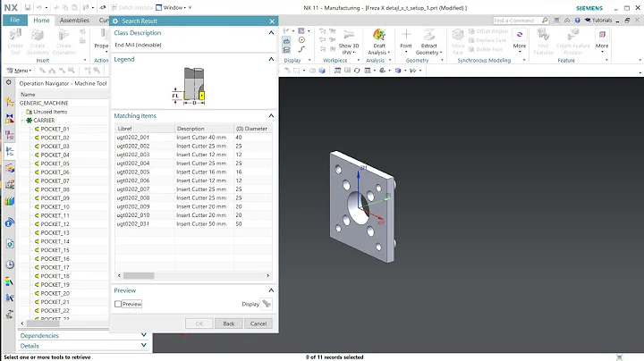Click the Back button
Image resolution: width=644 pixels, height=361 pixels.
(228, 323)
